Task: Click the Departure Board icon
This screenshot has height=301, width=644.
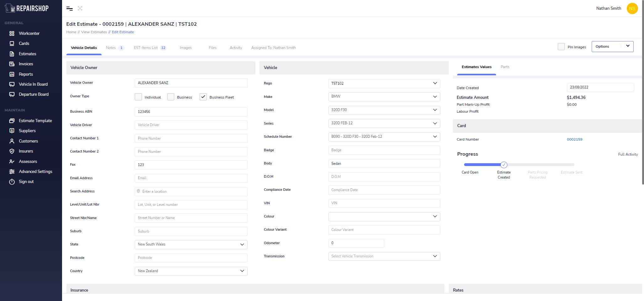Action: point(12,94)
